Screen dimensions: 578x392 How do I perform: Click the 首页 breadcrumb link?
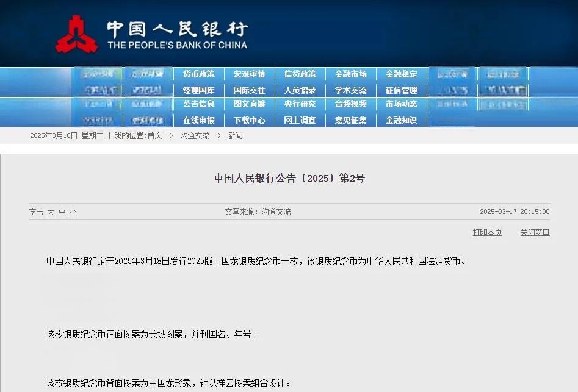point(155,135)
